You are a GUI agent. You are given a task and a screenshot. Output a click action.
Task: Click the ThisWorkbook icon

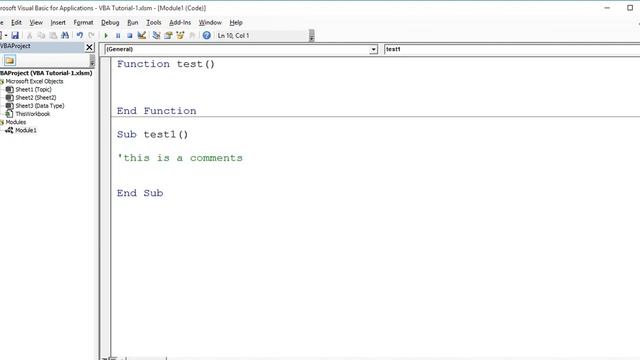pyautogui.click(x=9, y=114)
